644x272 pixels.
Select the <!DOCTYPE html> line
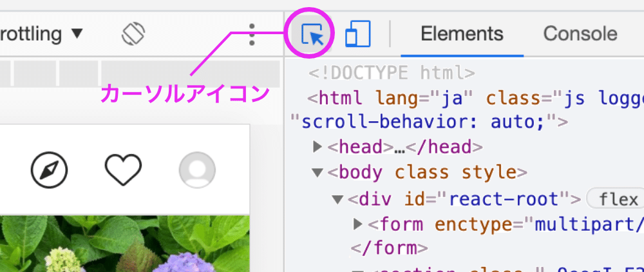coord(392,73)
